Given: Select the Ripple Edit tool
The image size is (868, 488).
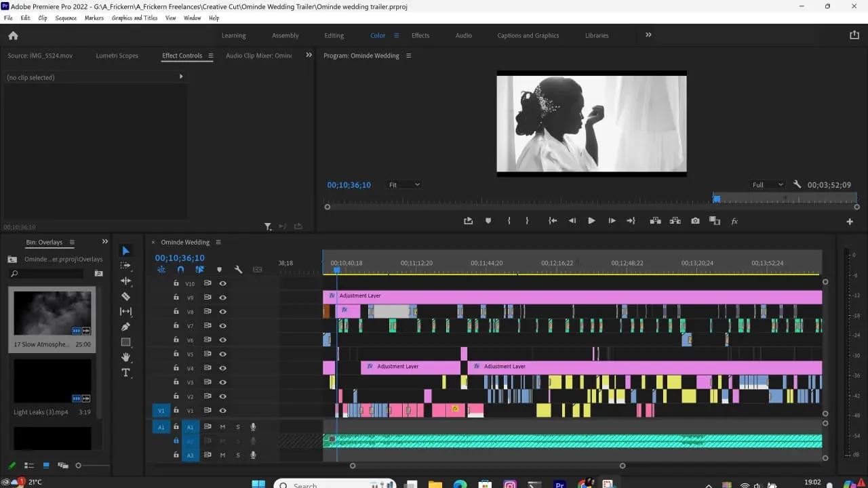Looking at the screenshot, I should point(125,281).
